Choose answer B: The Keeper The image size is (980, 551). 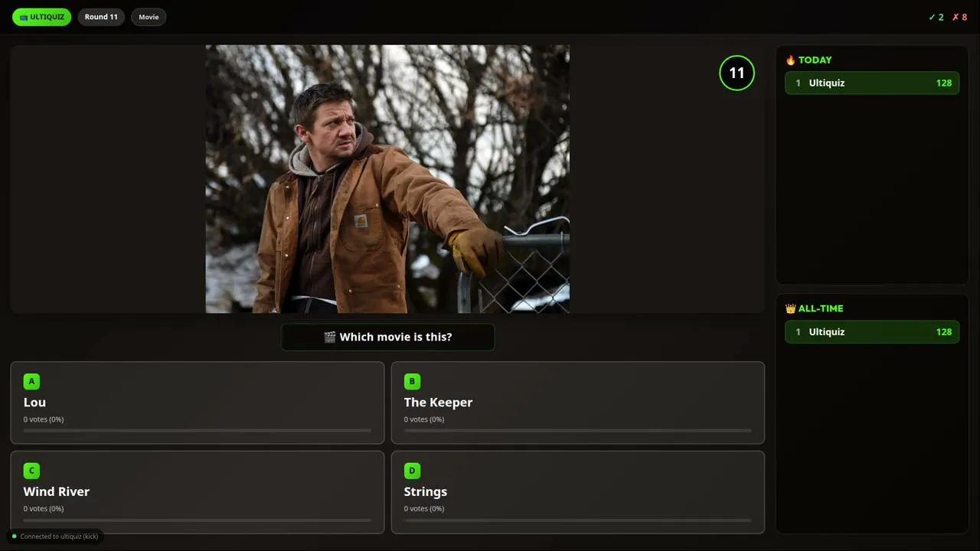click(578, 403)
